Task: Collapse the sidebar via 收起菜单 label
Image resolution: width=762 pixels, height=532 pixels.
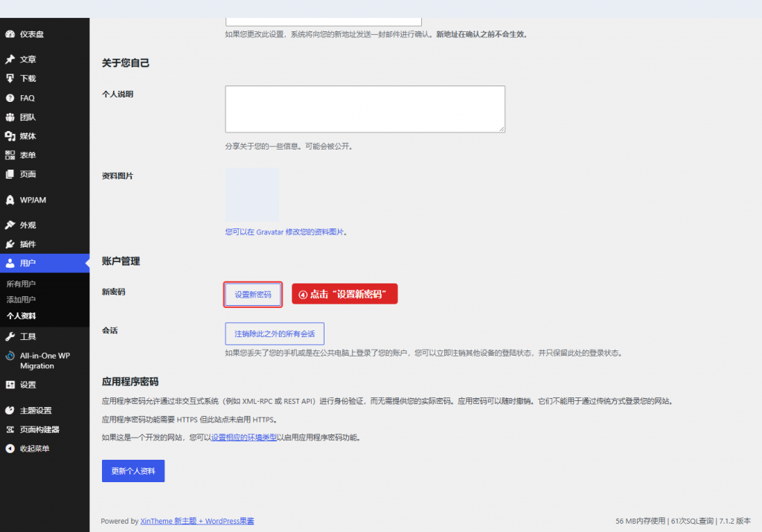Action: point(34,449)
